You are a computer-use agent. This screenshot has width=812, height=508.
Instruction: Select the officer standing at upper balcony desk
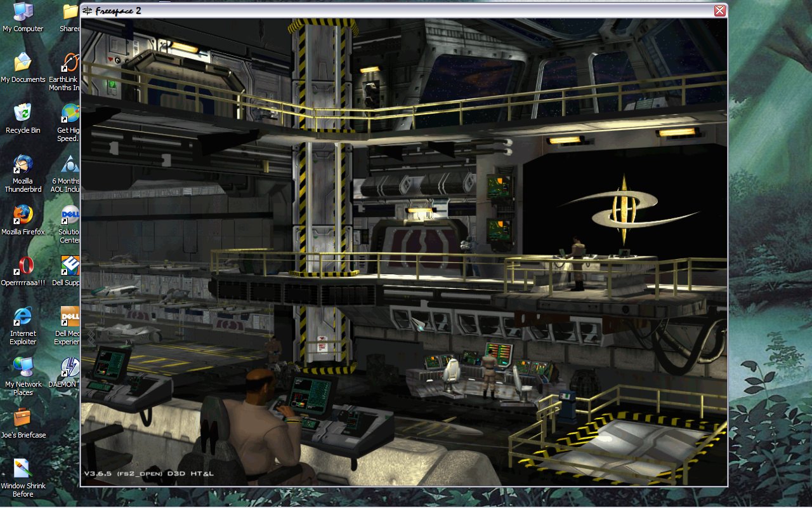577,263
